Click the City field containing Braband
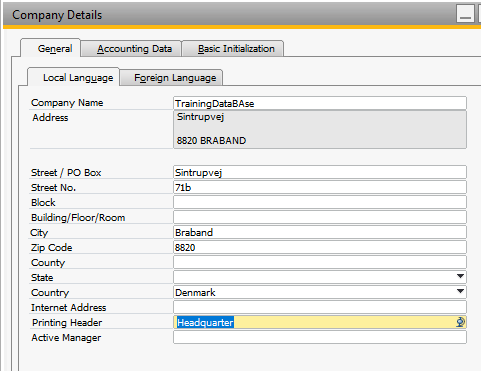Viewport: 481px width, 371px height. [320, 232]
